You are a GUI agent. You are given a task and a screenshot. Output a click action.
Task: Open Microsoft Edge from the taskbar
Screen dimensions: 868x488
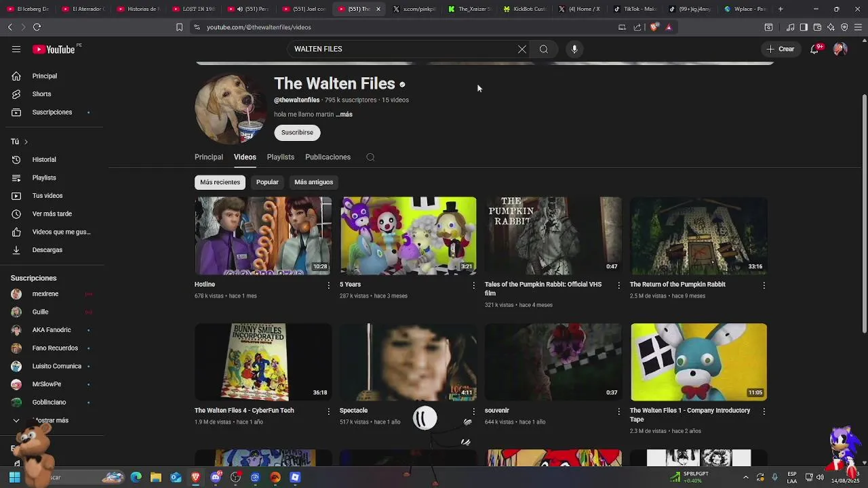pyautogui.click(x=136, y=477)
